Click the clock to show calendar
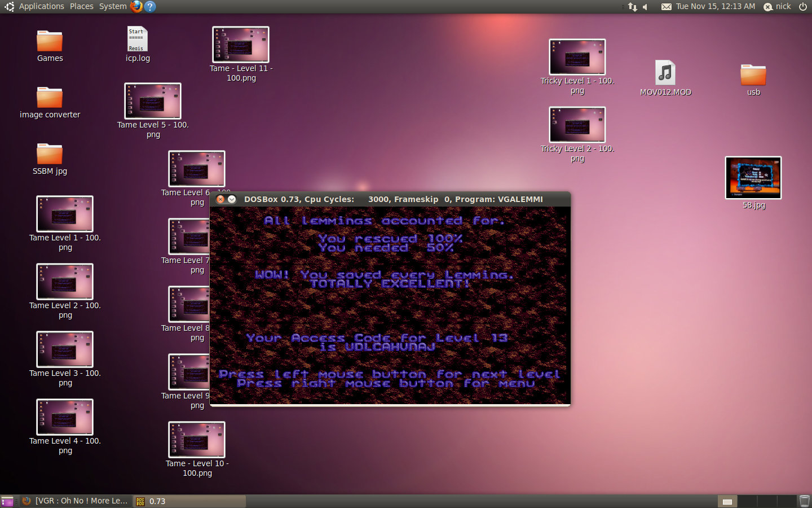 (715, 6)
